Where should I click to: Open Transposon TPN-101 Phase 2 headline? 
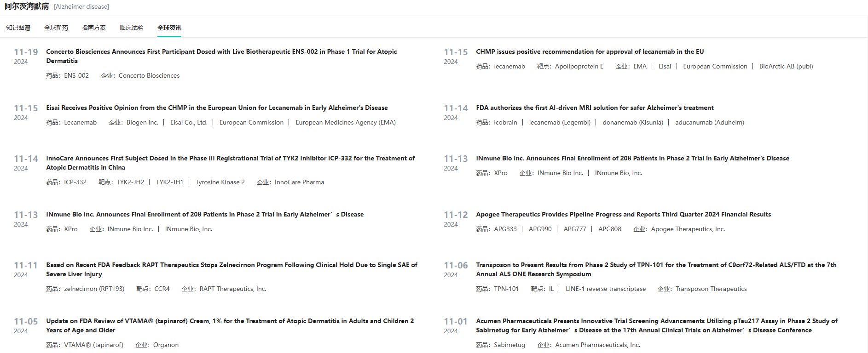tap(656, 265)
